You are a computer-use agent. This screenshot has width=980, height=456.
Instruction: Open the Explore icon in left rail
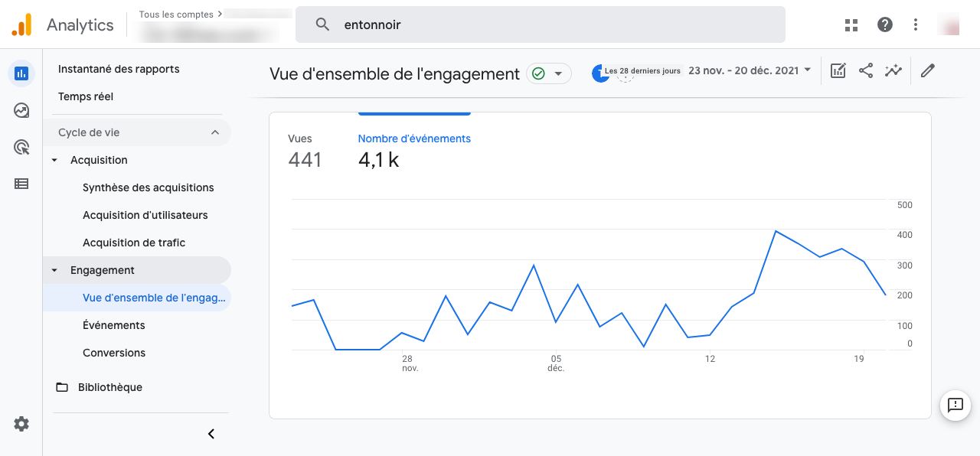[21, 111]
